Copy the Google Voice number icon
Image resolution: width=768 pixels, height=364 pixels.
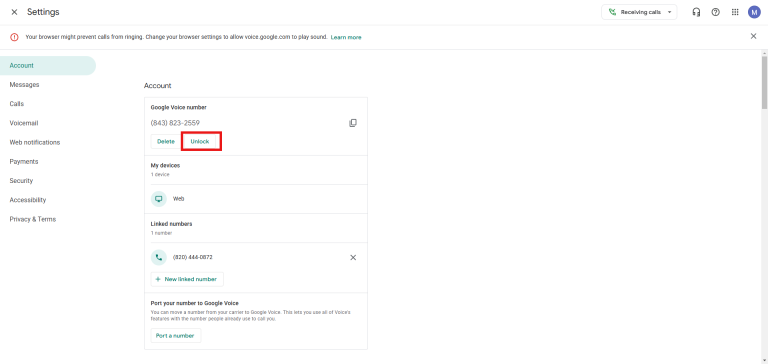353,123
